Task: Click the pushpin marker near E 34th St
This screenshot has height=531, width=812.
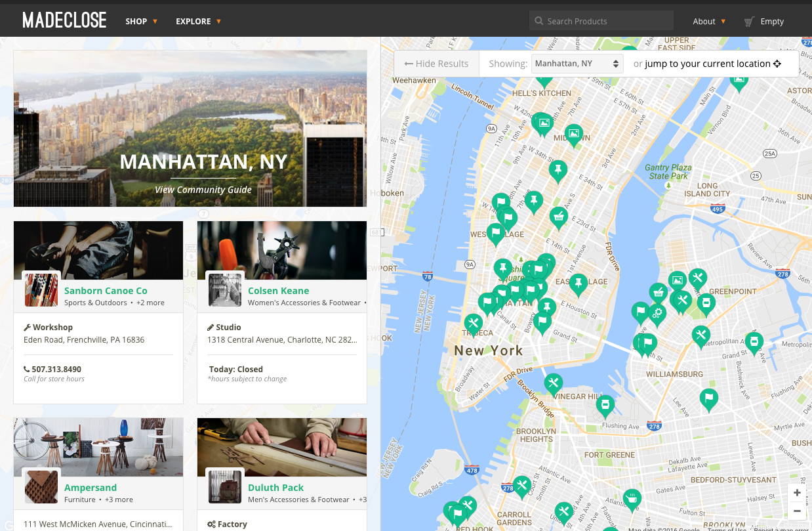Action: (x=558, y=171)
